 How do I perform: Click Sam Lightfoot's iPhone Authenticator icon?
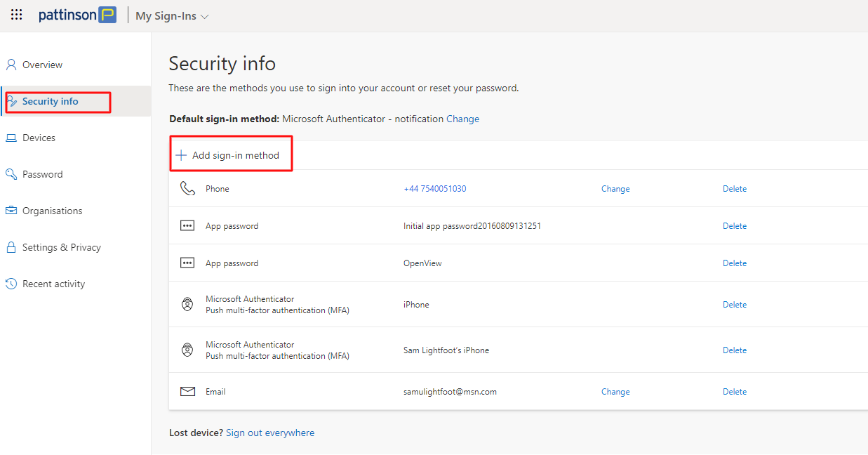[x=187, y=350]
